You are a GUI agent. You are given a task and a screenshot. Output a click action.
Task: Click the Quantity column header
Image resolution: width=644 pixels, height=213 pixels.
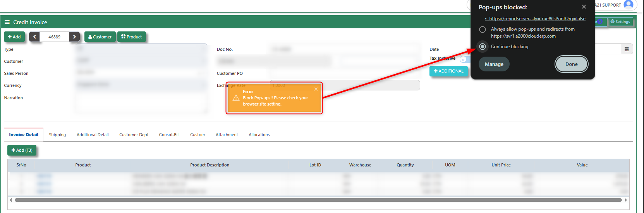(405, 165)
